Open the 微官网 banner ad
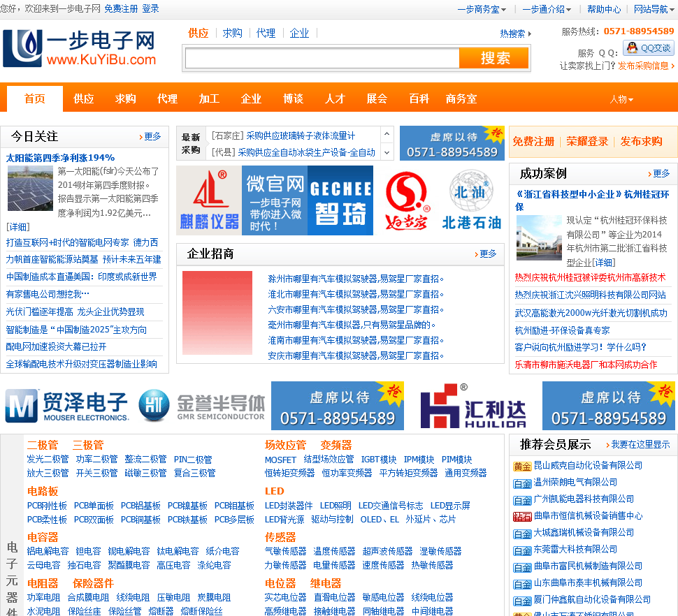This screenshot has width=678, height=616. coord(275,200)
